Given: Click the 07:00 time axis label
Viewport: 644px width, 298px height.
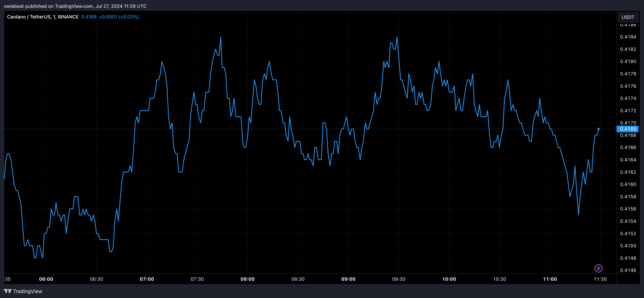Looking at the screenshot, I should click(x=147, y=279).
